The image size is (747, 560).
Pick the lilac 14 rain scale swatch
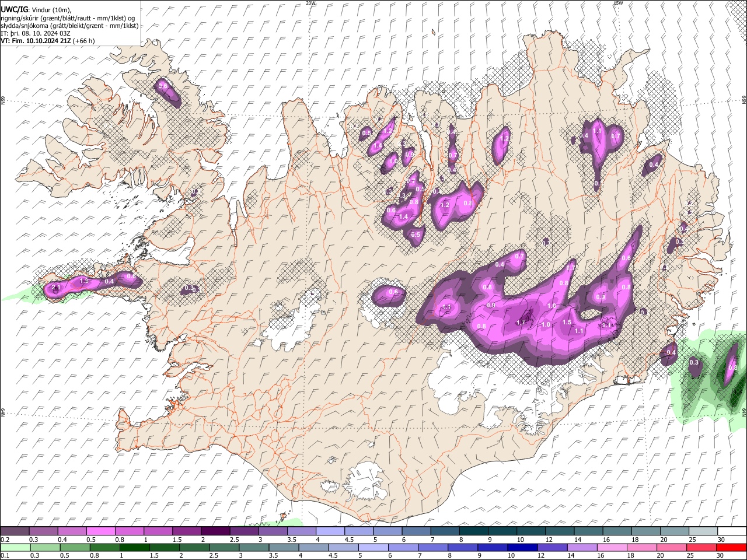(x=582, y=547)
